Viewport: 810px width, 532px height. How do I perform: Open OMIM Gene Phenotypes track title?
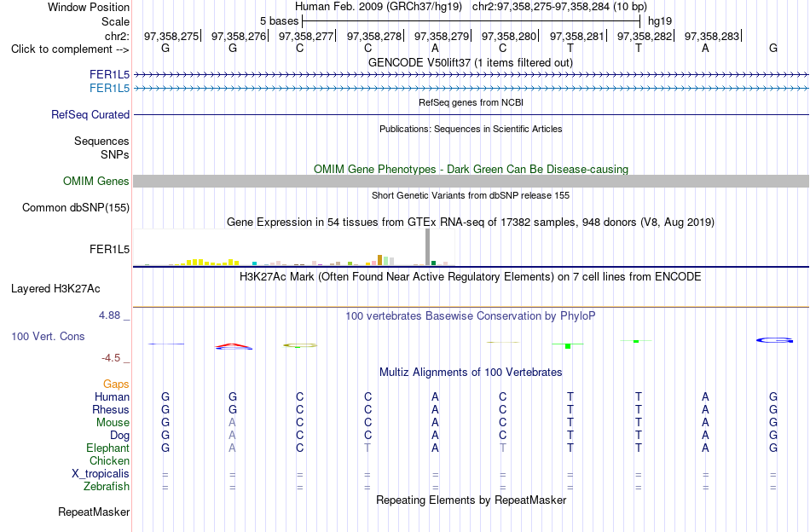(471, 169)
